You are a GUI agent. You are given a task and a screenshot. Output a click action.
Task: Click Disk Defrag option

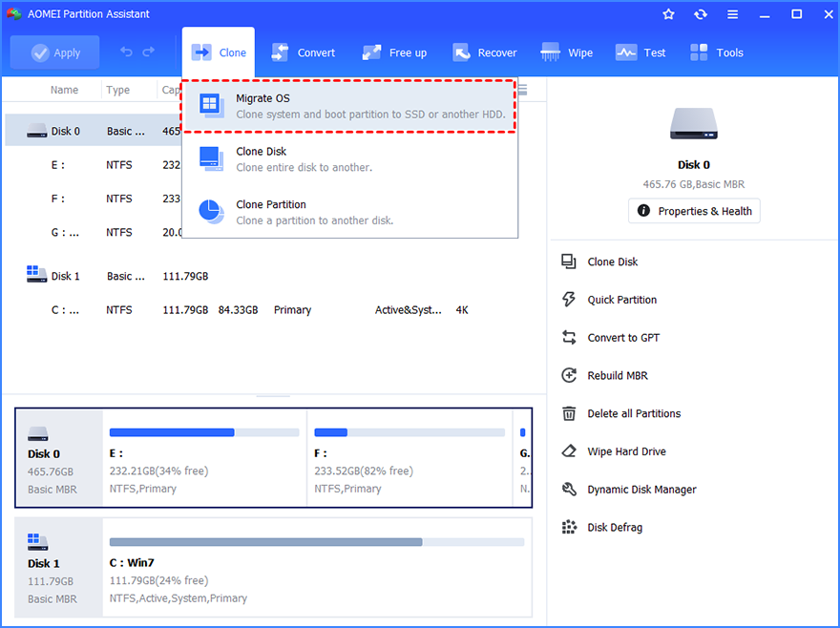point(615,528)
